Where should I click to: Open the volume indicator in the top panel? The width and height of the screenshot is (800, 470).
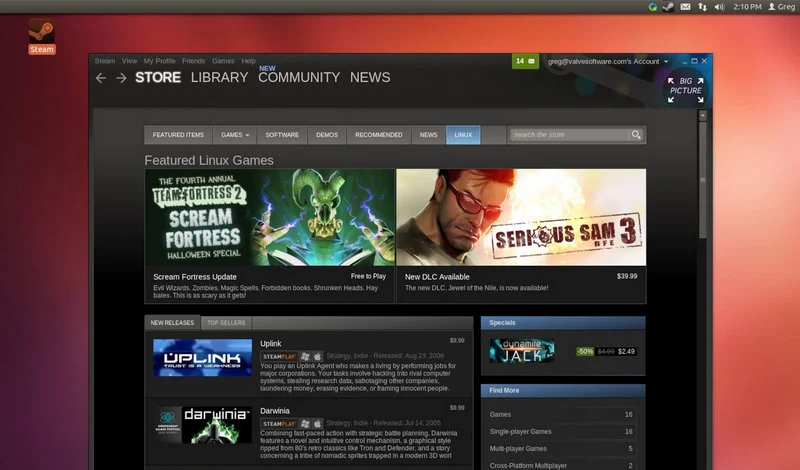click(719, 7)
